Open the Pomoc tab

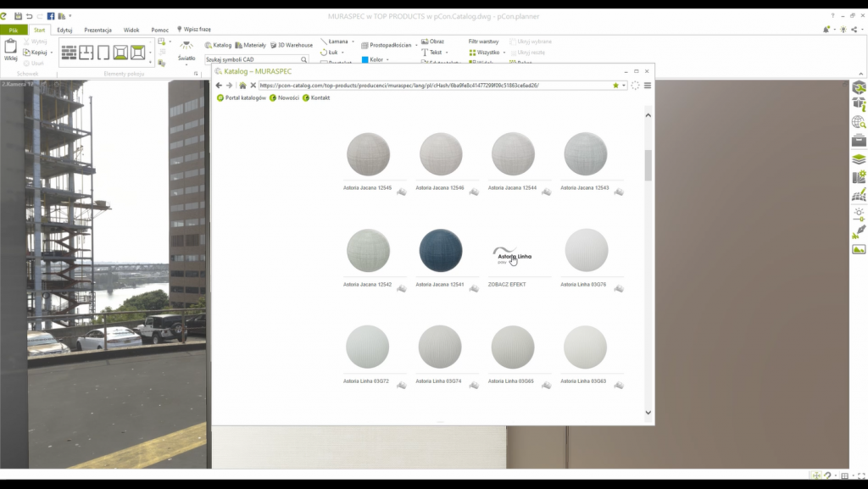[160, 30]
